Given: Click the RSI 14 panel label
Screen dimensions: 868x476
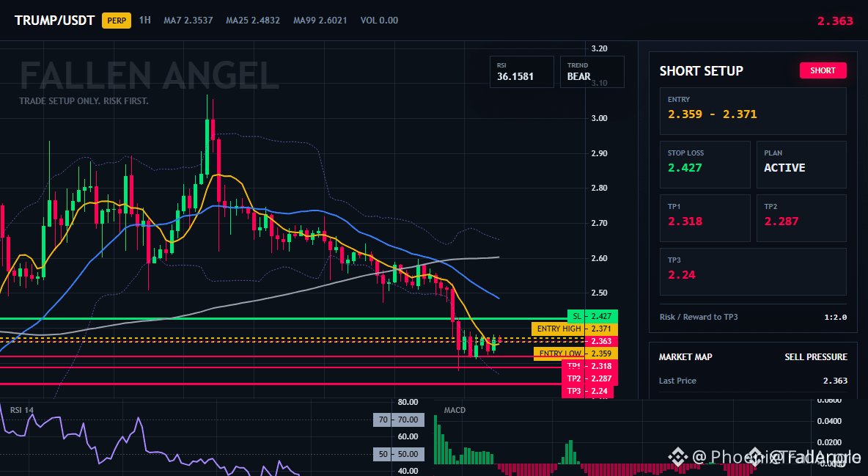Looking at the screenshot, I should click(x=22, y=410).
